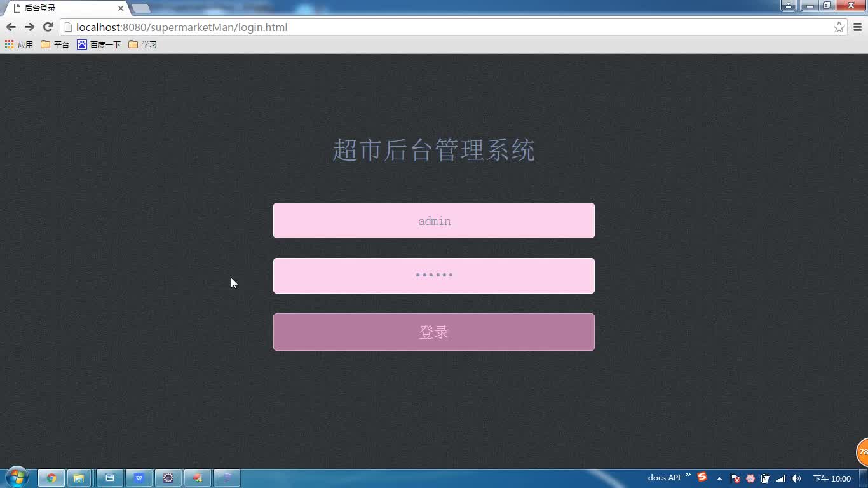Open the 平台 bookmark folder

click(x=55, y=44)
